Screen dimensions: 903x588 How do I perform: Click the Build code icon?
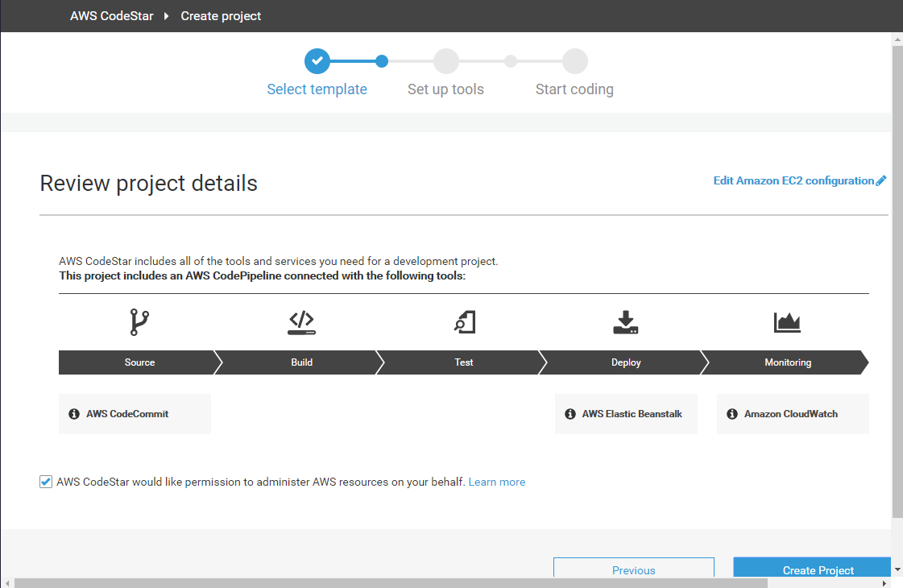point(302,322)
